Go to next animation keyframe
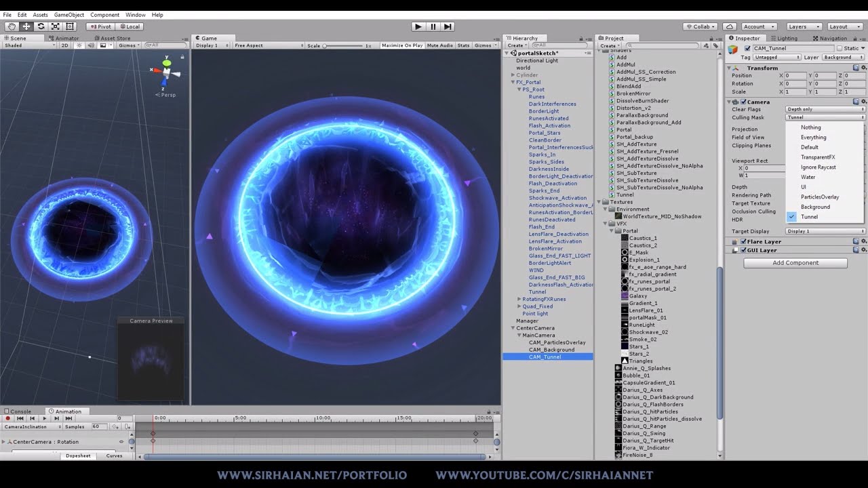Screen dimensions: 868x488 [57, 418]
